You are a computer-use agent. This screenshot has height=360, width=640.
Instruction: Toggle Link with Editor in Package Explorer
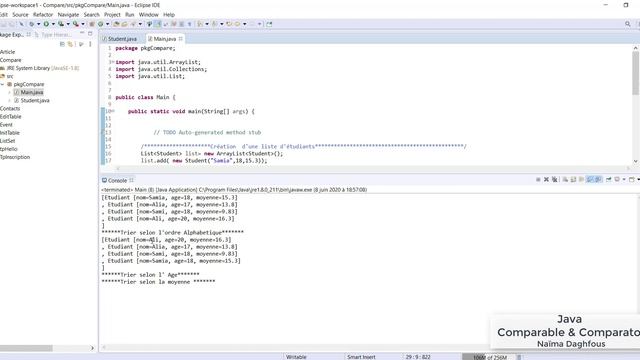pos(70,44)
